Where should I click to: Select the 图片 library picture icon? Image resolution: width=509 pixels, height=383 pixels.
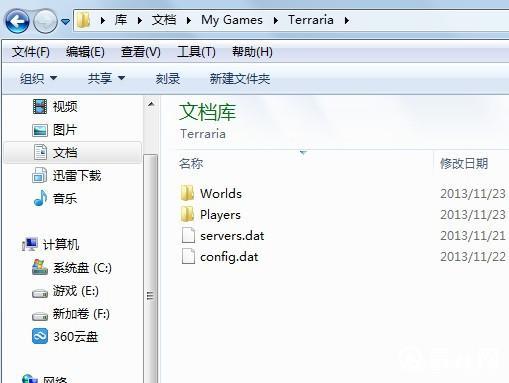(x=40, y=130)
